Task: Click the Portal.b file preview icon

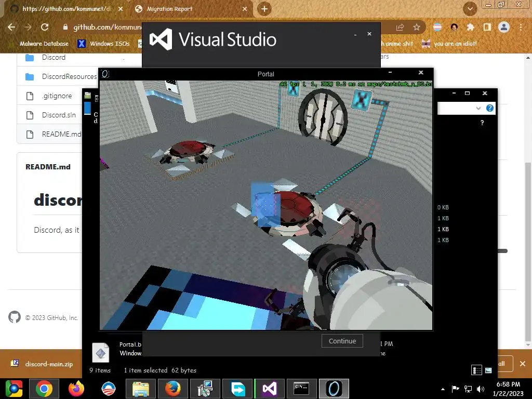Action: (x=101, y=353)
